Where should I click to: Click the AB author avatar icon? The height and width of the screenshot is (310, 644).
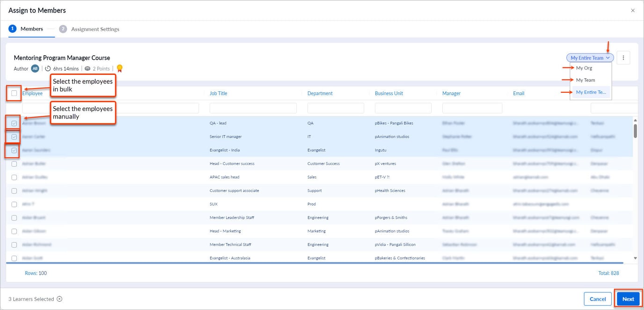click(35, 69)
